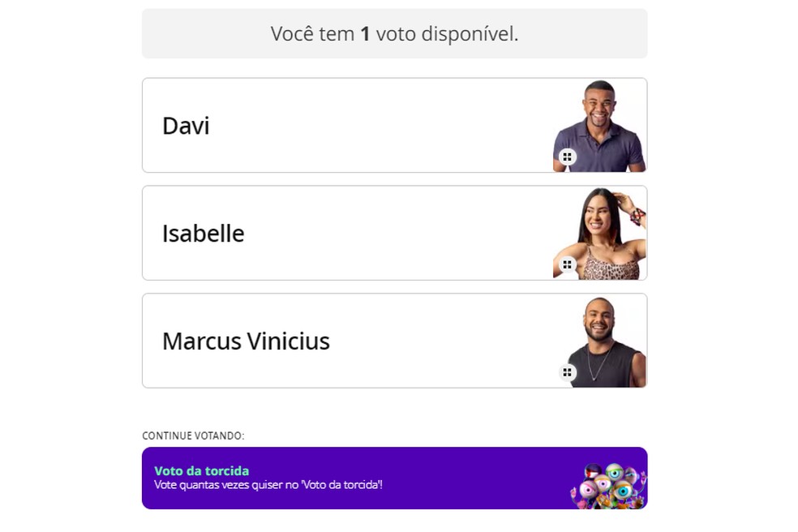
Task: Choose Davi's voting option card
Action: pyautogui.click(x=324, y=125)
